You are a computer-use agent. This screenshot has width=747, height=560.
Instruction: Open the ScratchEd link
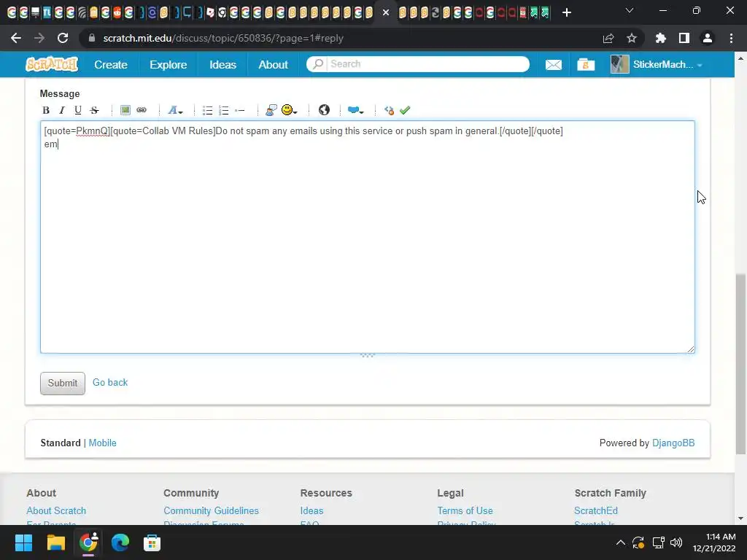click(596, 510)
